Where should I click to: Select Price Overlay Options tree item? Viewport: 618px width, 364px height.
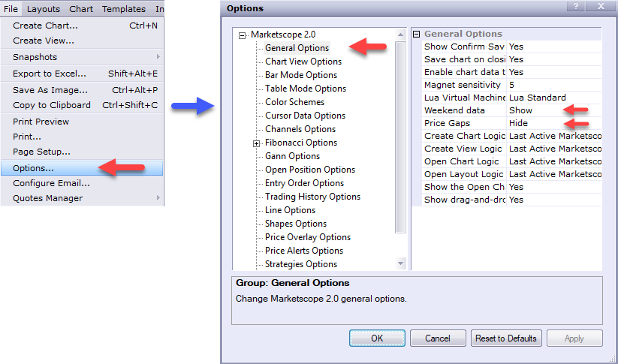(x=308, y=237)
